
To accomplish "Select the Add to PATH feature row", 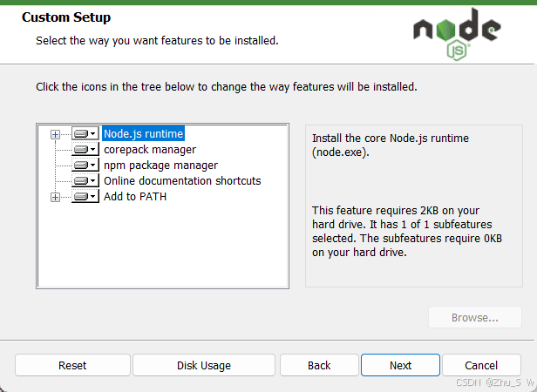I will (x=135, y=197).
